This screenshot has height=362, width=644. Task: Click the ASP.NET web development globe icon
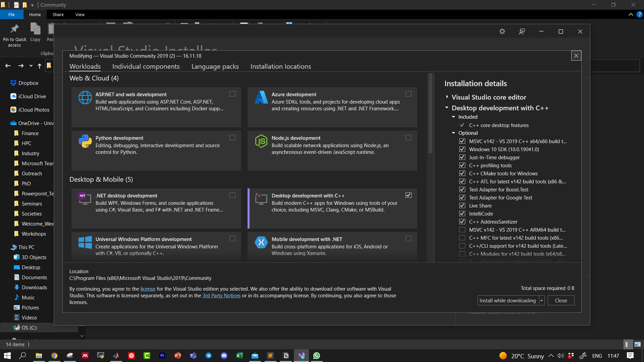point(85,98)
